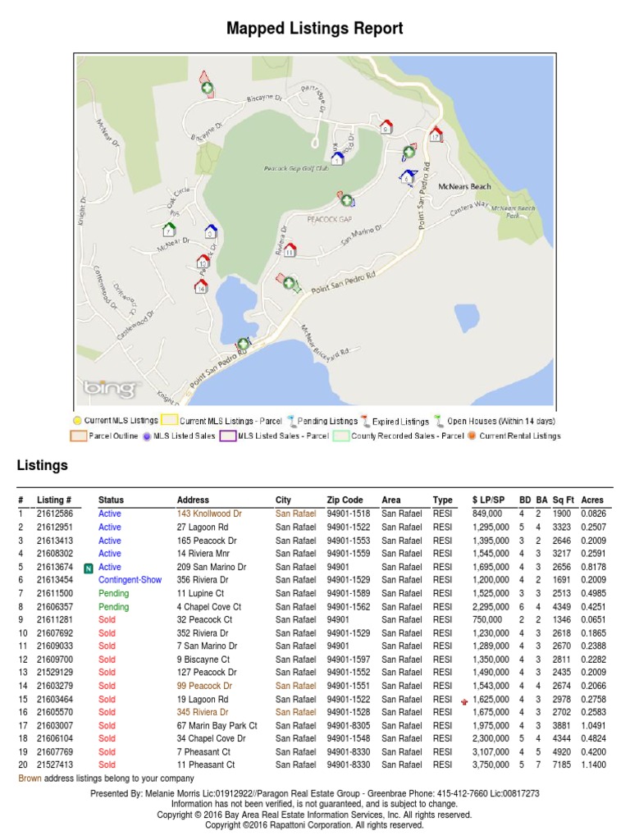Click the Status column header
This screenshot has height=840, width=630.
pos(111,500)
